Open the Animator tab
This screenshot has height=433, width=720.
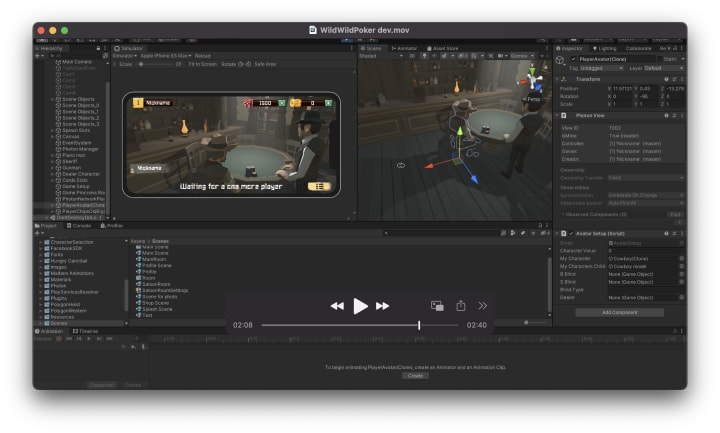tap(404, 48)
